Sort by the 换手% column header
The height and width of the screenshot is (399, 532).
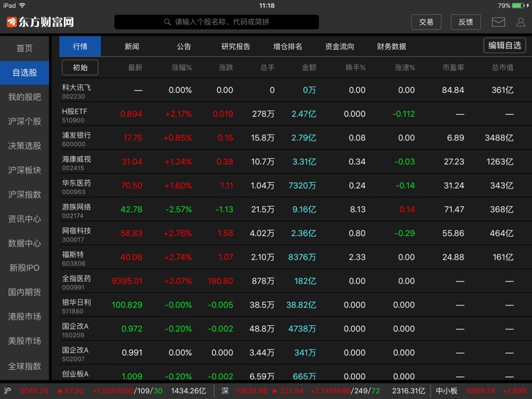[x=355, y=67]
